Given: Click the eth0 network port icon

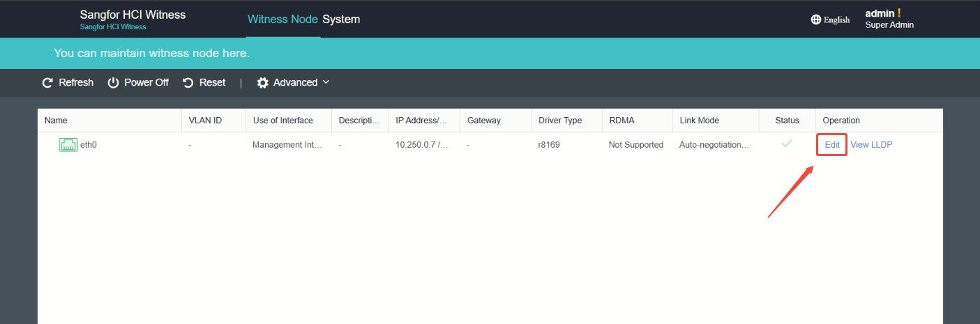Looking at the screenshot, I should tap(68, 145).
